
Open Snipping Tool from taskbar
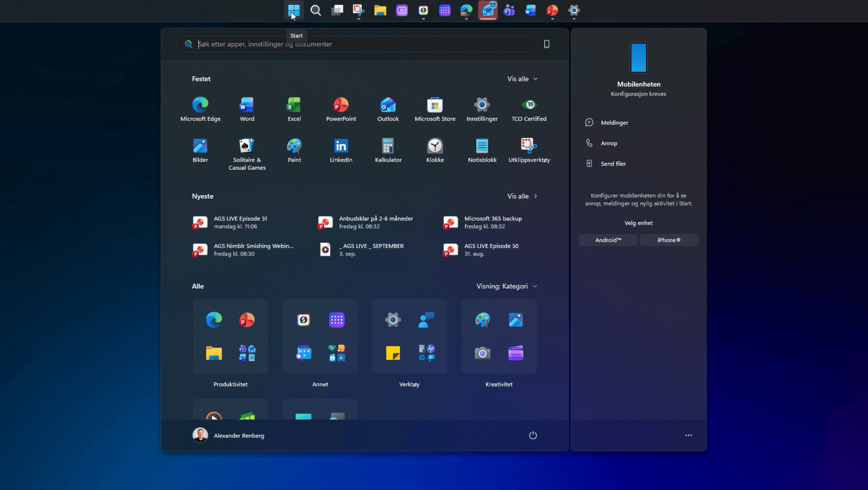(359, 10)
